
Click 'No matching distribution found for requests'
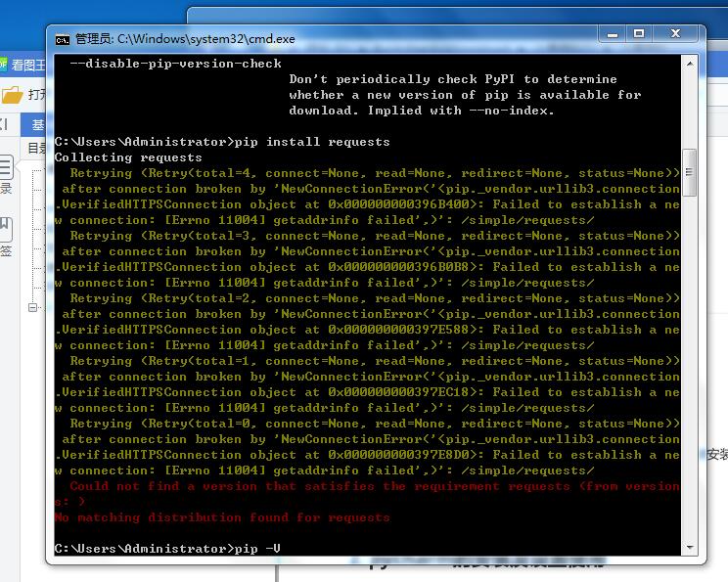coord(222,517)
